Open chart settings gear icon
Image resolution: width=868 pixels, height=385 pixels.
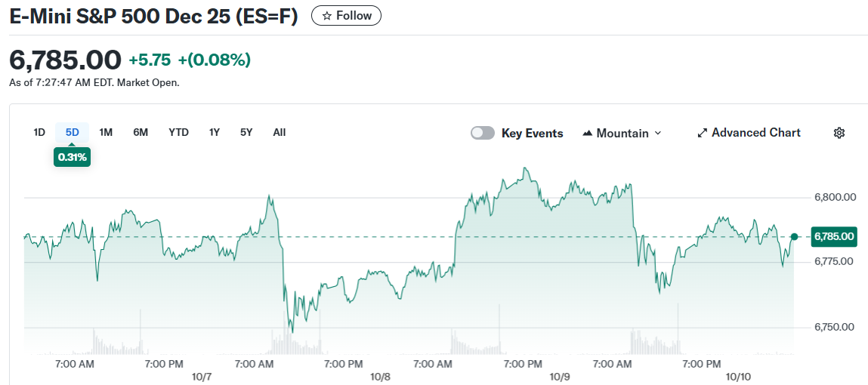[x=839, y=133]
